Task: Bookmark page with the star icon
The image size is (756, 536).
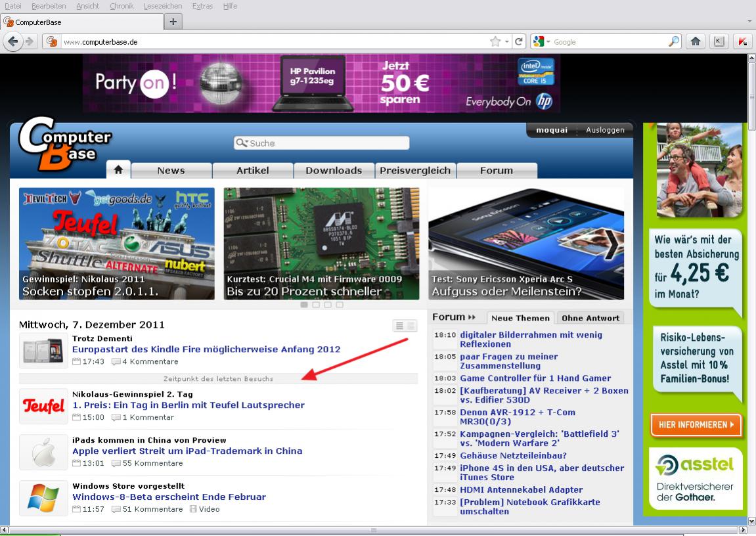Action: 495,42
